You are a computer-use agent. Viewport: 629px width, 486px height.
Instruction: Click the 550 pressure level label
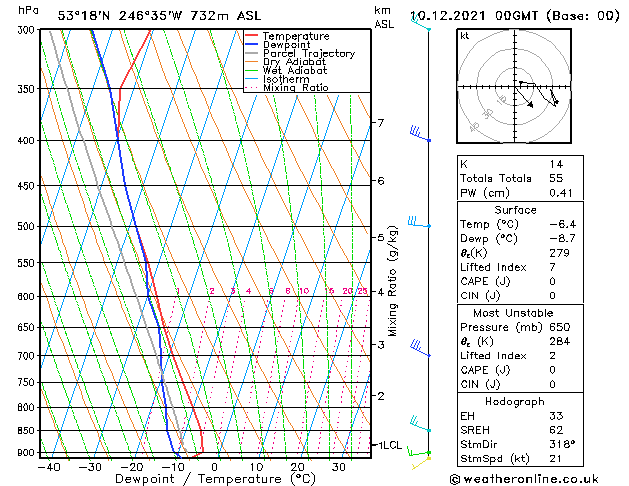coord(28,263)
